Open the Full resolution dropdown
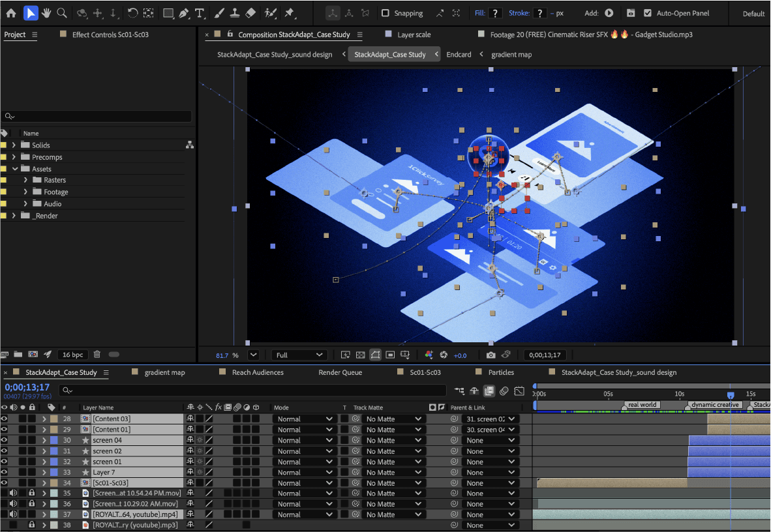 (x=300, y=355)
